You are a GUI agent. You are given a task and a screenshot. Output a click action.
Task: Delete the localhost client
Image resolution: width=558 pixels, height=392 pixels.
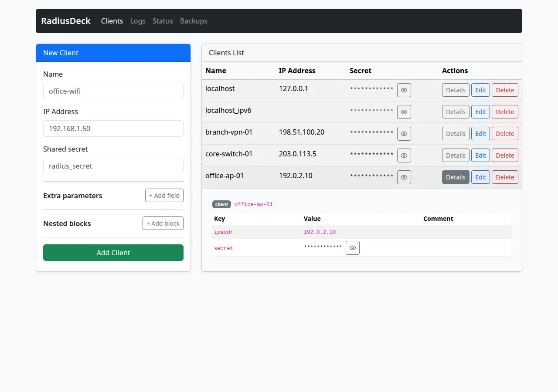tap(505, 90)
